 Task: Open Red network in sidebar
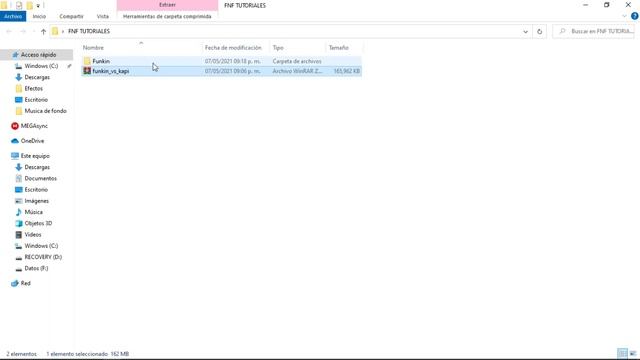pyautogui.click(x=25, y=283)
